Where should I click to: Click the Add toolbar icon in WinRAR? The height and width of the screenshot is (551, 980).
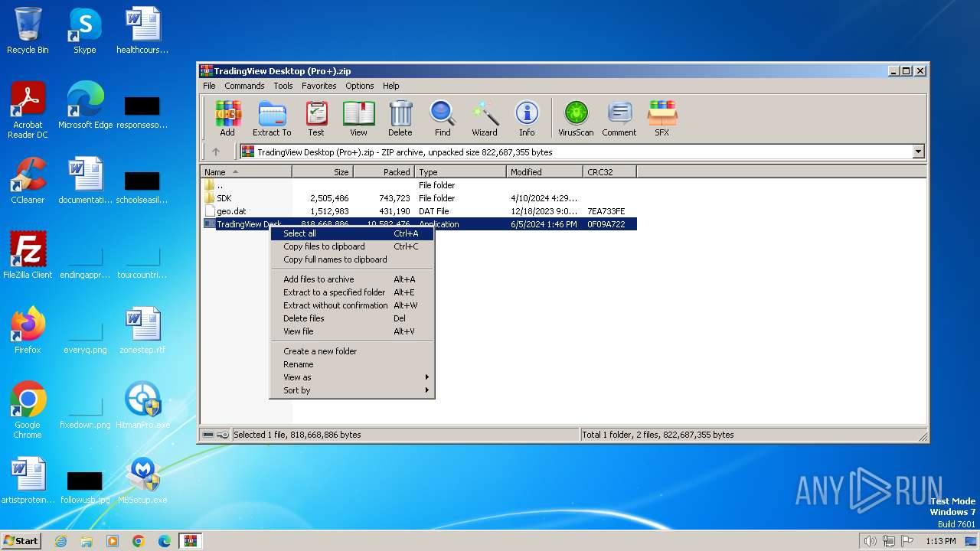click(x=227, y=119)
